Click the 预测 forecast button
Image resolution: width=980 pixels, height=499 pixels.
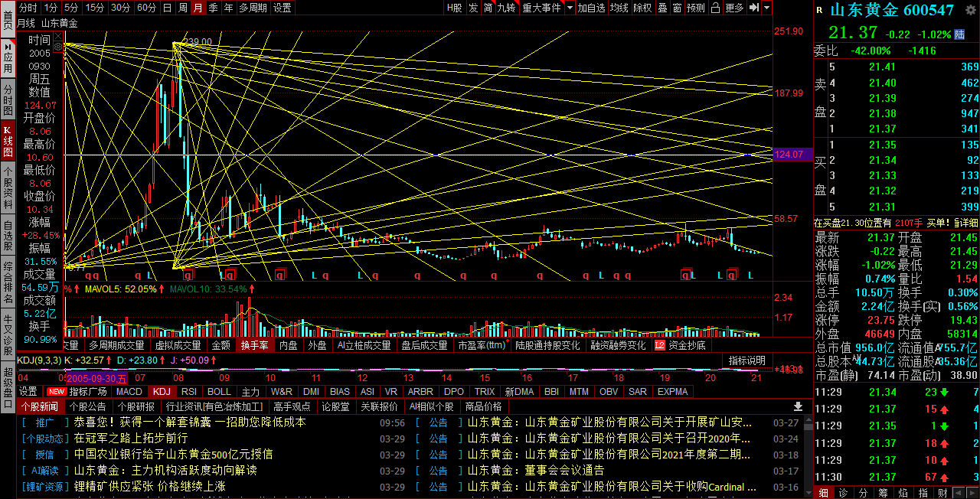tap(695, 8)
